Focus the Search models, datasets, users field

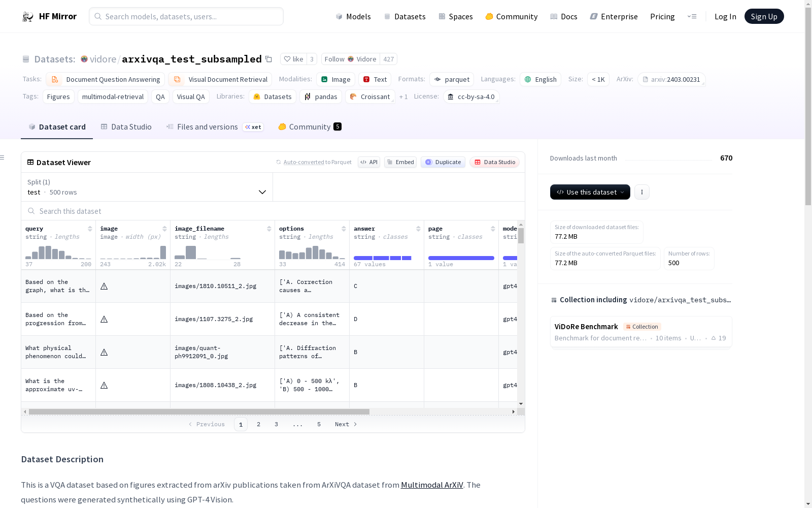pyautogui.click(x=186, y=17)
